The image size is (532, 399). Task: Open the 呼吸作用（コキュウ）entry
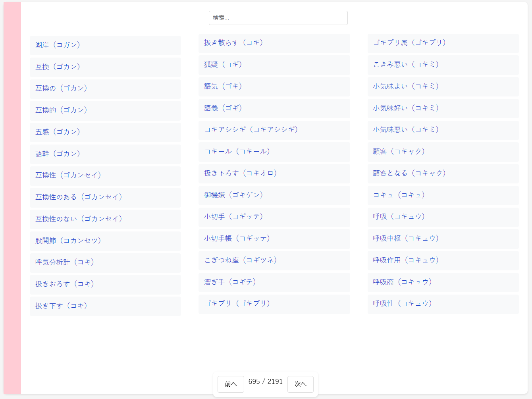coord(443,260)
